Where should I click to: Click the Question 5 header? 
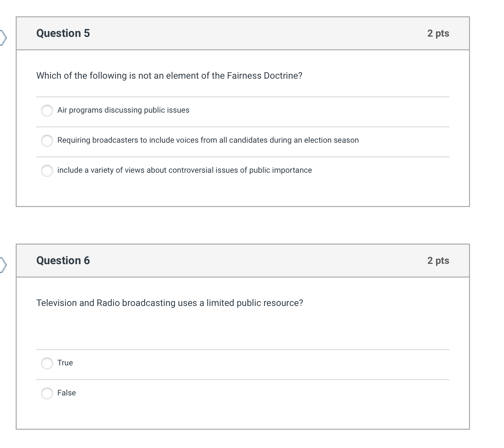[63, 33]
